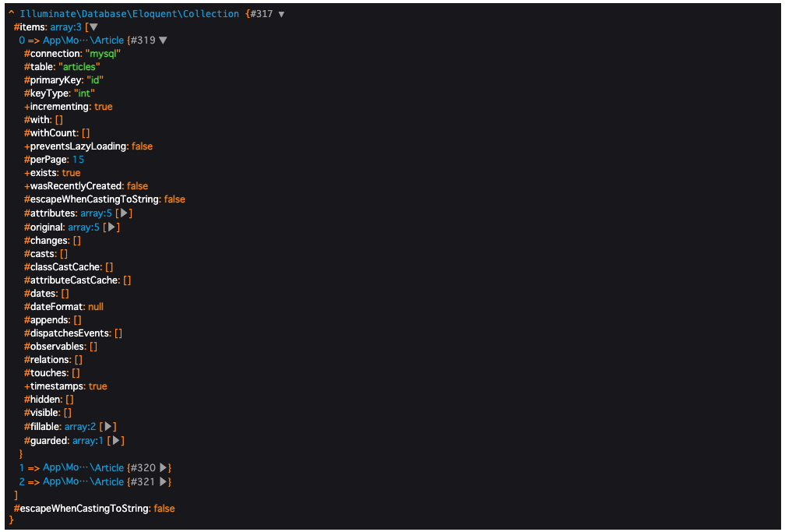Click the App\Mo…\Article class at index 2

click(x=83, y=481)
